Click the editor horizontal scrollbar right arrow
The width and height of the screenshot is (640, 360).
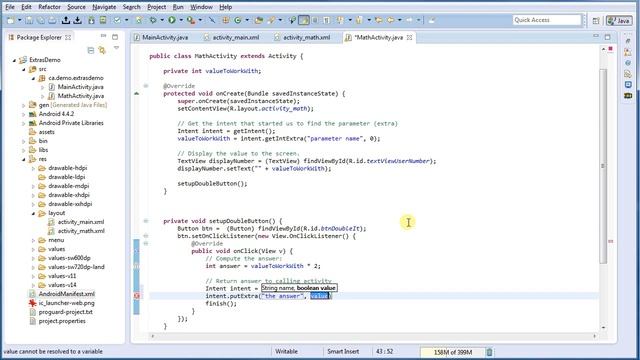pos(594,336)
